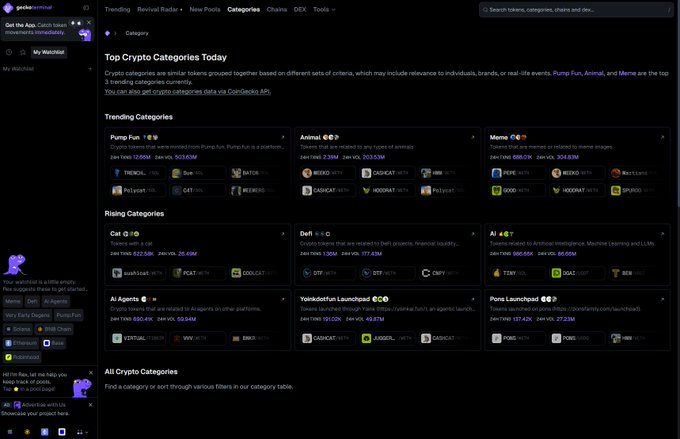The image size is (680, 439).
Task: Select the TINY pool chip in AI card
Action: coord(517,273)
